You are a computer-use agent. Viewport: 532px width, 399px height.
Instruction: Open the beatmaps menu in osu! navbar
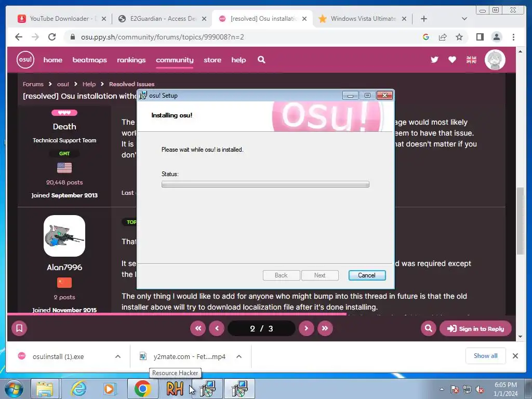pyautogui.click(x=89, y=60)
